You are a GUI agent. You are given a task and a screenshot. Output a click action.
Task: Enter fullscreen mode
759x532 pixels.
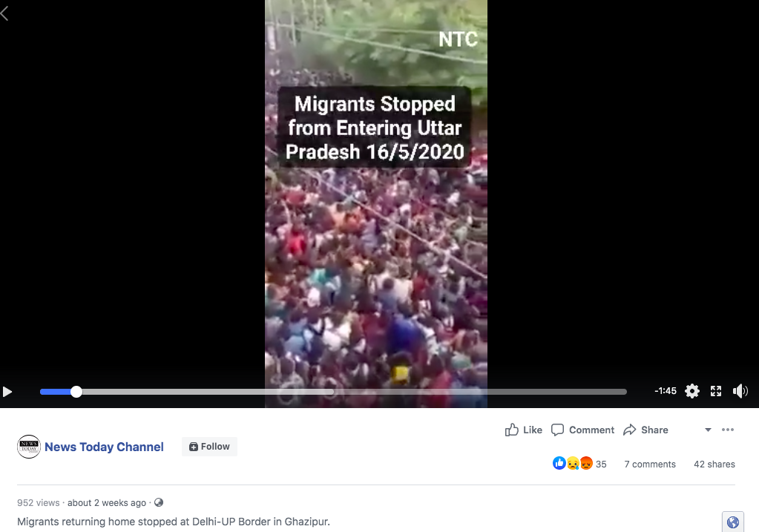[x=716, y=391]
